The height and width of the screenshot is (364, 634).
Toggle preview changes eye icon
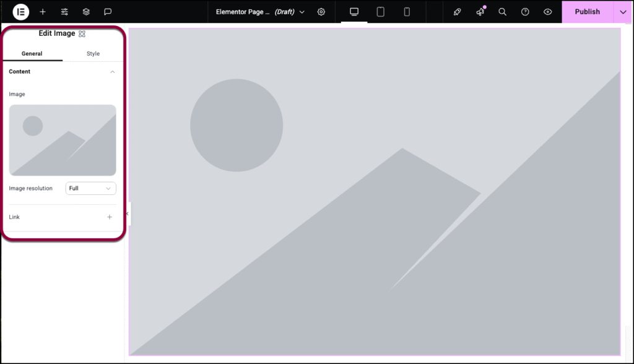[547, 12]
